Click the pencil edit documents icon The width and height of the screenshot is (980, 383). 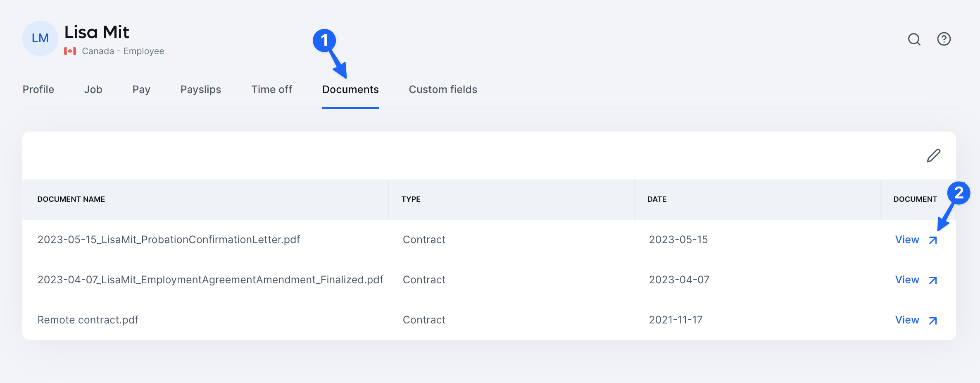[x=933, y=156]
